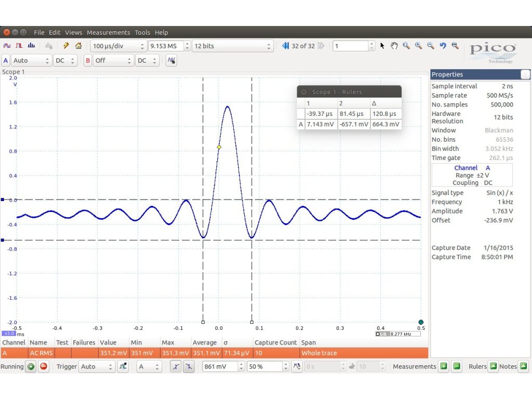Switch to Persistence mode icon
This screenshot has width=532, height=399.
click(19, 46)
